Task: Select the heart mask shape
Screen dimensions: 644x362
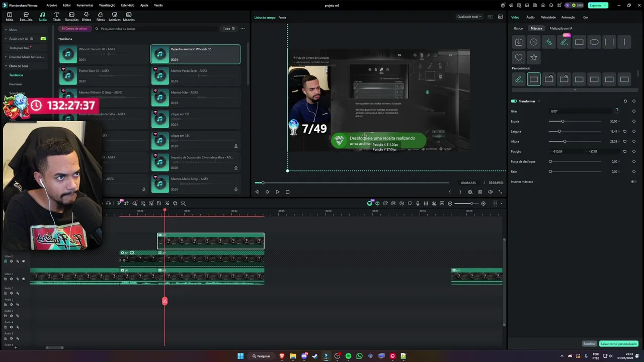Action: click(519, 57)
